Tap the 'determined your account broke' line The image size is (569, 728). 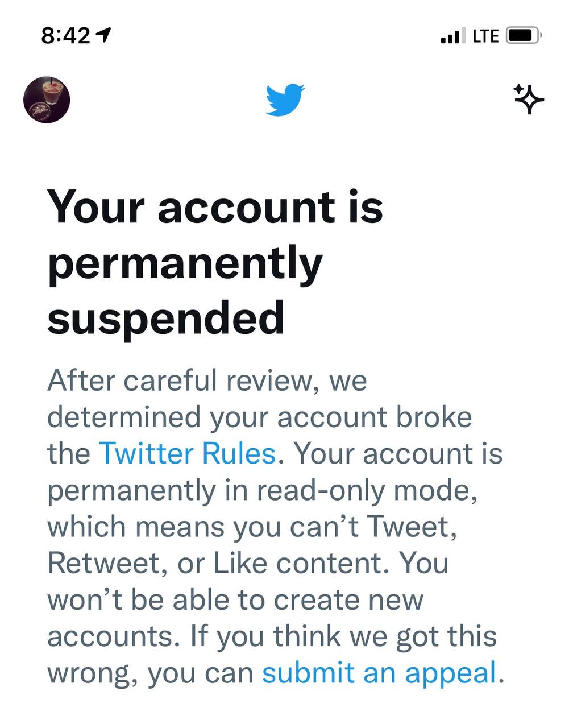coord(260,417)
